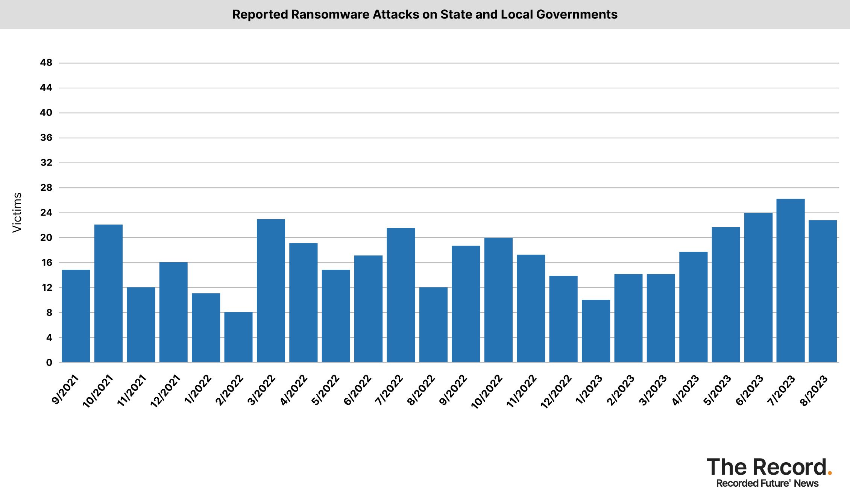Click the 9/2022 bar
The image size is (850, 504).
[x=466, y=304]
